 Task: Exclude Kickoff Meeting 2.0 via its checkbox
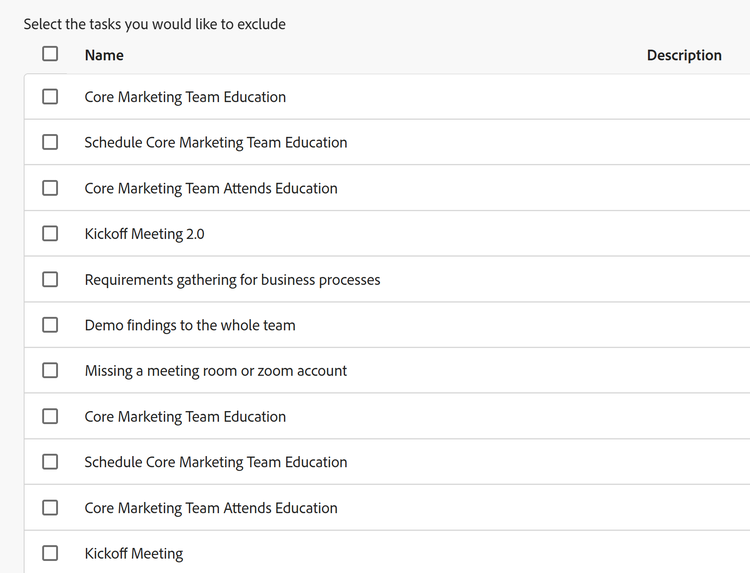pos(50,234)
